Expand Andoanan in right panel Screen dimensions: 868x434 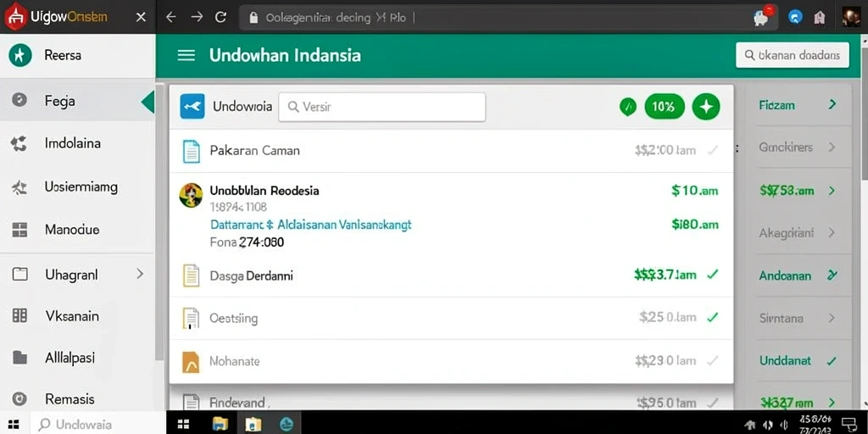832,275
